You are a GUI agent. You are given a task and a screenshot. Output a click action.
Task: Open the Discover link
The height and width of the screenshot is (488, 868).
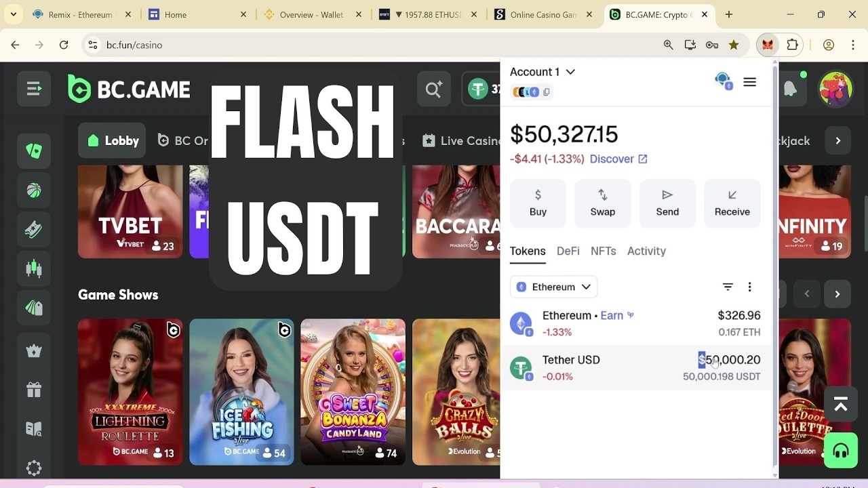click(618, 159)
